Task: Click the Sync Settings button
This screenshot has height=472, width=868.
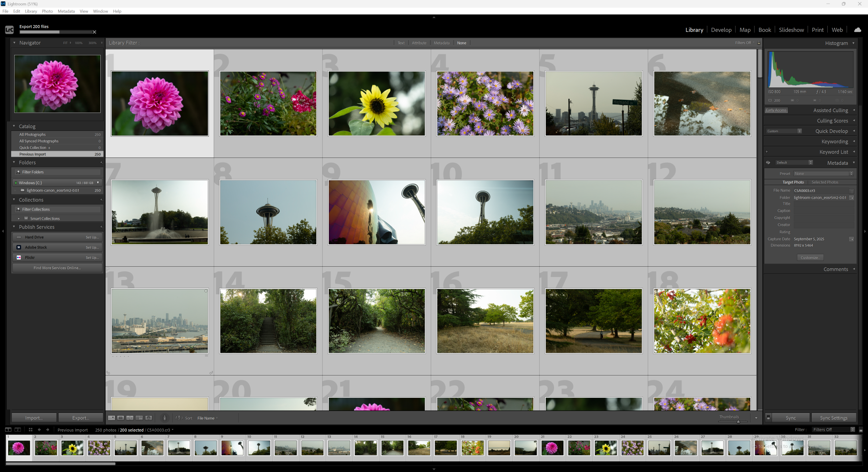Action: tap(833, 418)
